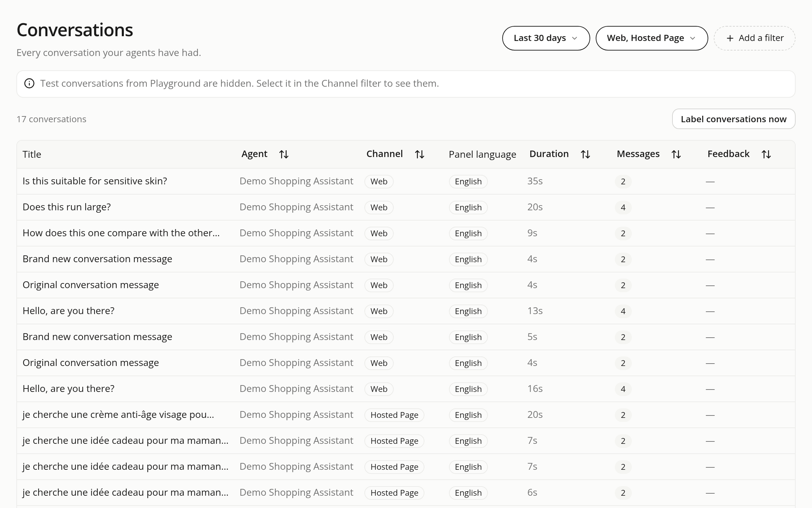The height and width of the screenshot is (508, 812).
Task: Click the Title column header
Action: point(32,154)
